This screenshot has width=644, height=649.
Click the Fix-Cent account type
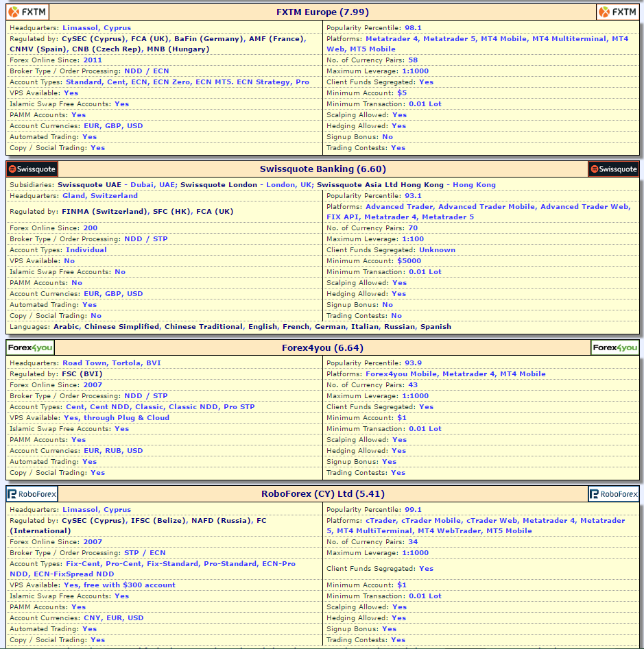point(83,564)
